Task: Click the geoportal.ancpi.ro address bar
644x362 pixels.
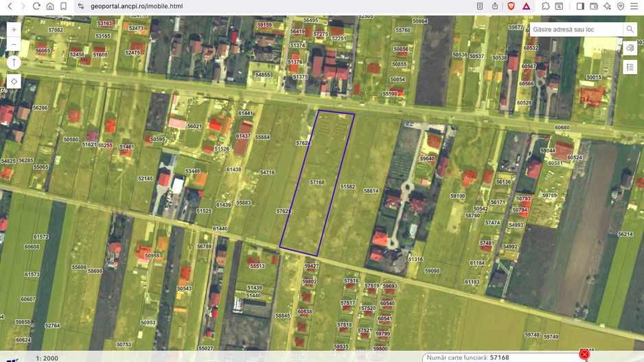Action: pos(137,6)
